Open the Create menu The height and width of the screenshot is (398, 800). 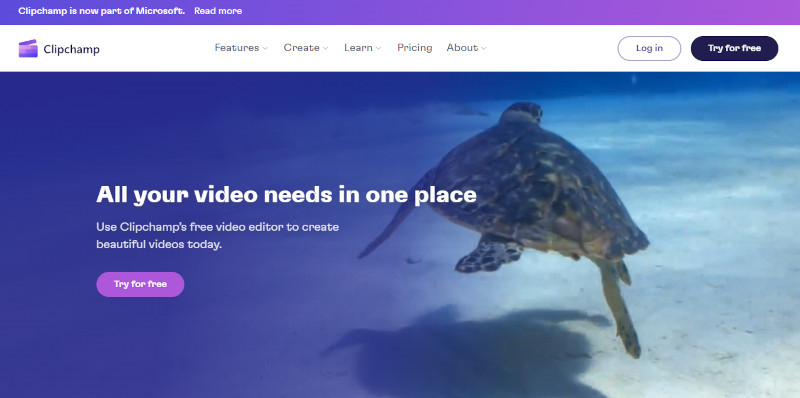(x=302, y=48)
